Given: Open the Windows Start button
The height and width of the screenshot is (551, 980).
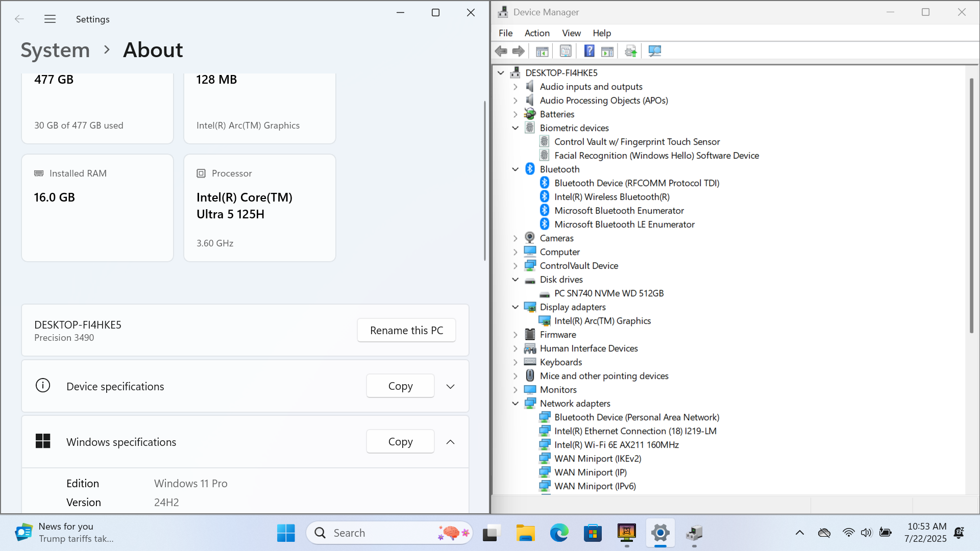Looking at the screenshot, I should tap(286, 533).
